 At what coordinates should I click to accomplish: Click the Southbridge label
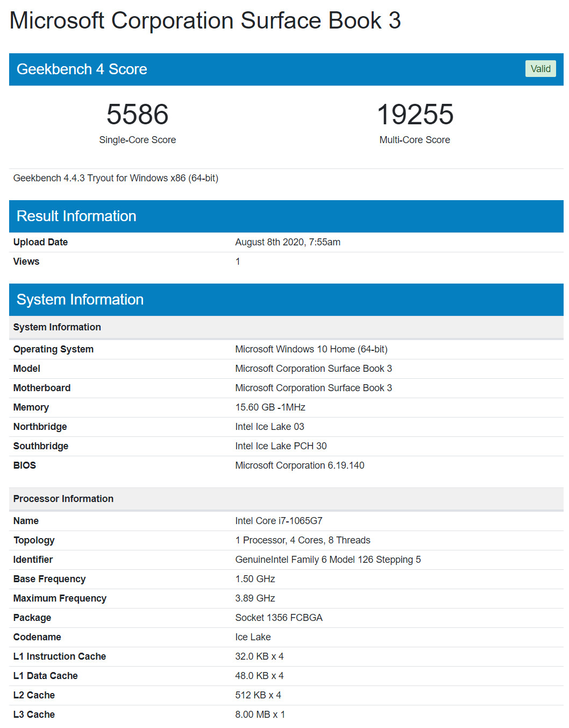41,446
